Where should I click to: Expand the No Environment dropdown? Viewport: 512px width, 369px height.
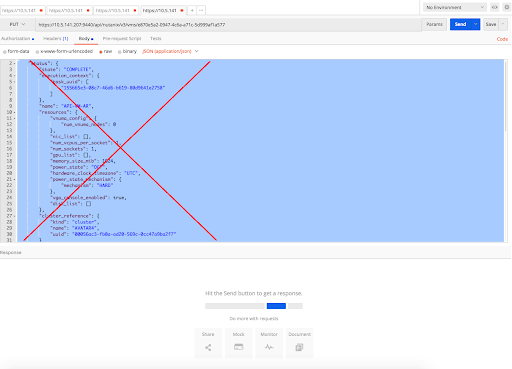point(455,7)
